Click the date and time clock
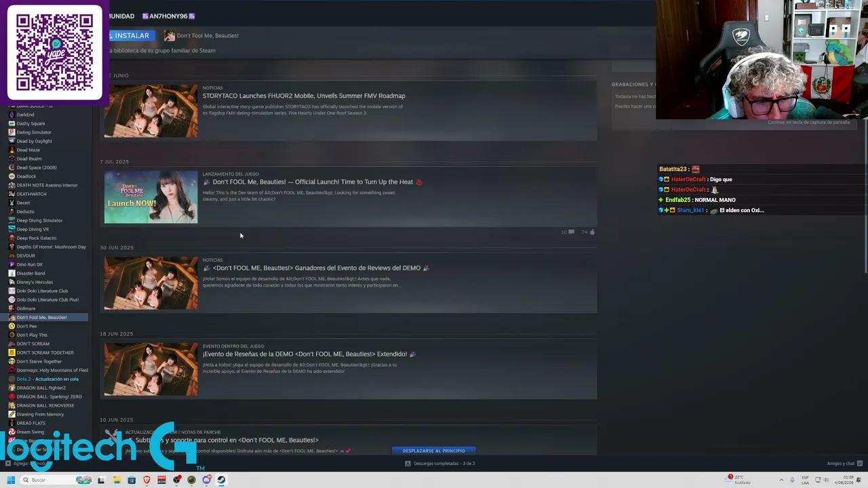The height and width of the screenshot is (488, 868). (845, 480)
